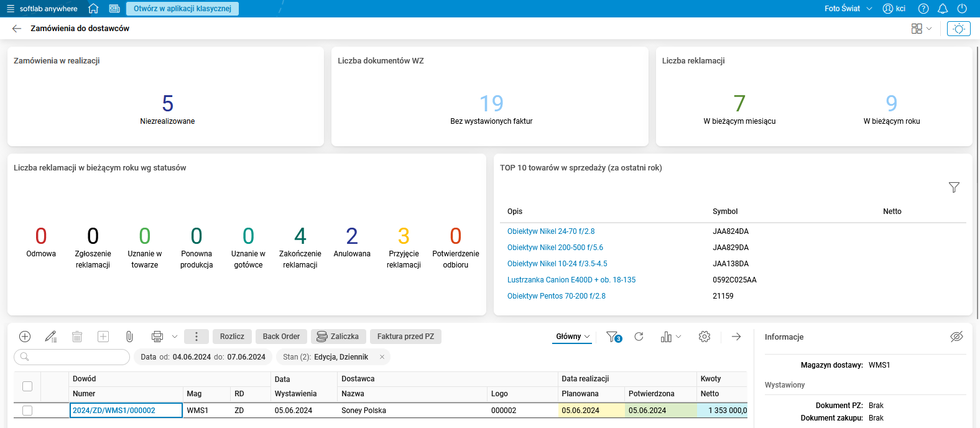This screenshot has width=980, height=428.
Task: Delete the order with trash icon
Action: [x=77, y=337]
